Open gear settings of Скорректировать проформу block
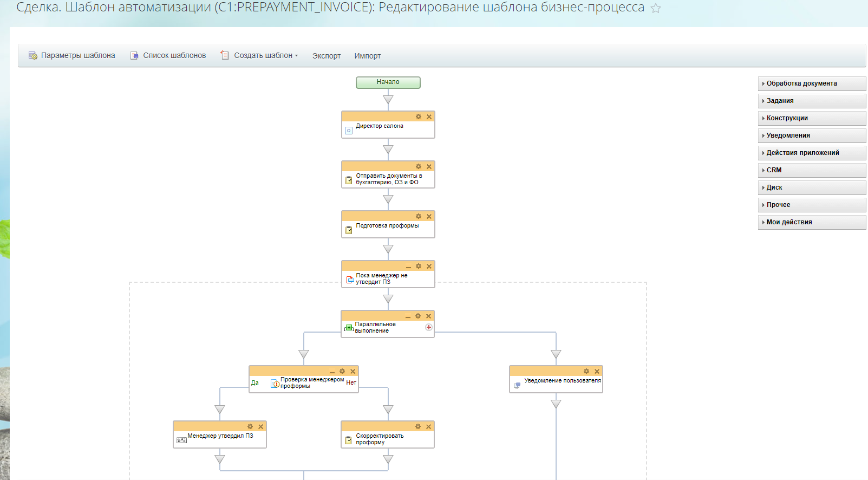868x480 pixels. (x=417, y=427)
